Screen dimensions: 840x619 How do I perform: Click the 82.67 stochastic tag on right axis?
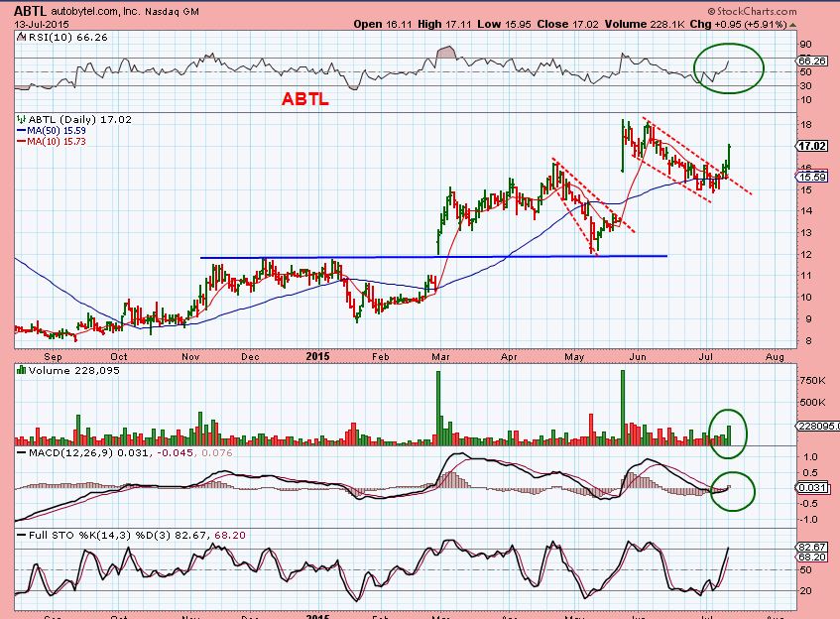coord(812,548)
